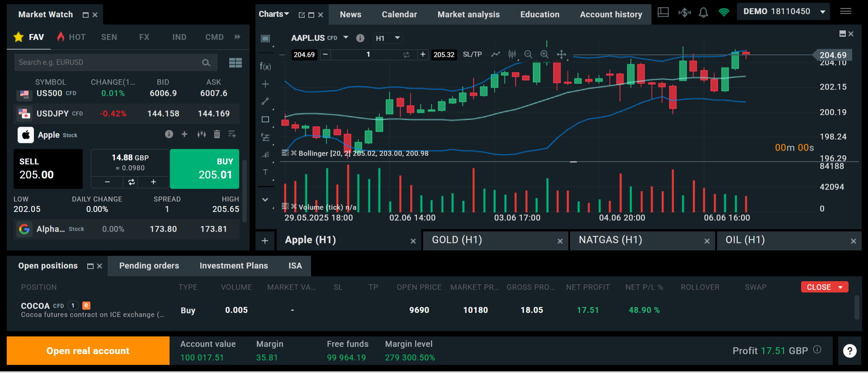Click the deposit dollar icon in header
This screenshot has width=868, height=373.
[684, 13]
